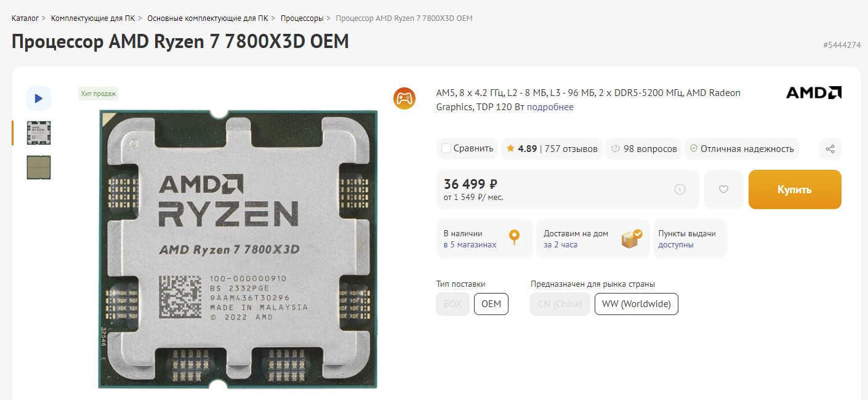
Task: Select CPU top view thumbnail
Action: click(39, 133)
